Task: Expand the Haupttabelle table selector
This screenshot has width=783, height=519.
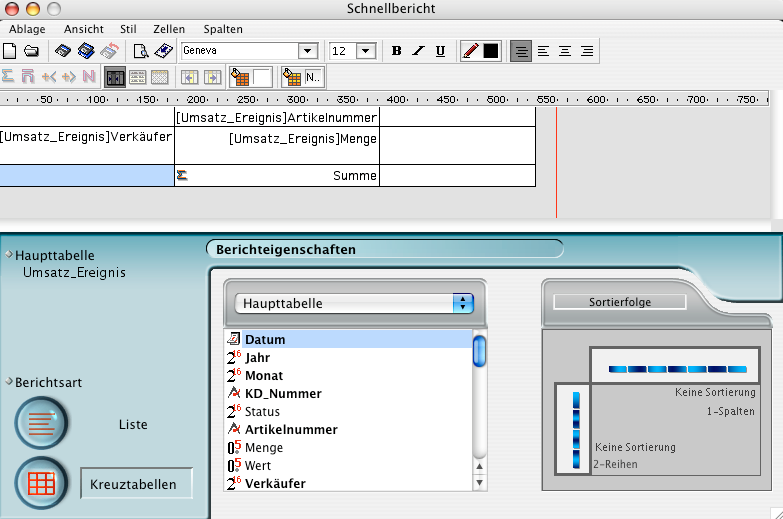Action: [462, 303]
